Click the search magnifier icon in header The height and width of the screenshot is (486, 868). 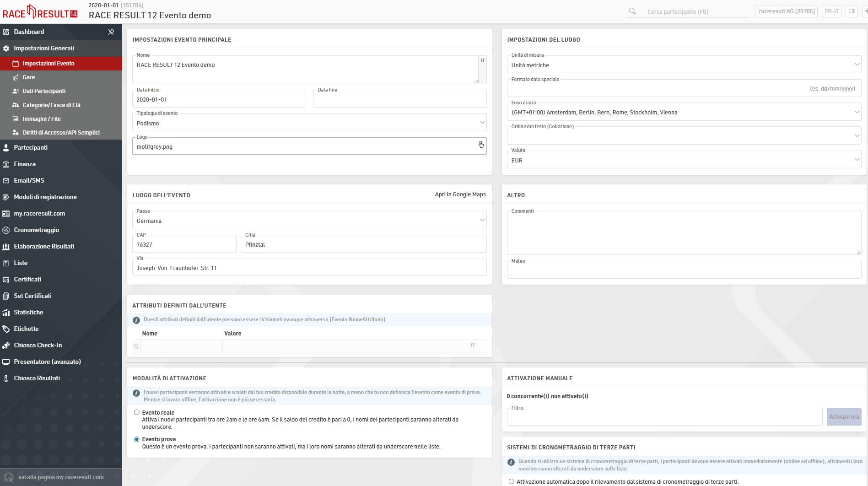point(632,11)
